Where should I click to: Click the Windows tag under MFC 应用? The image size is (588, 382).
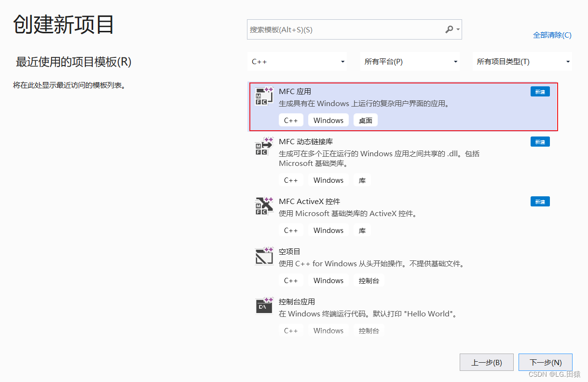[328, 120]
